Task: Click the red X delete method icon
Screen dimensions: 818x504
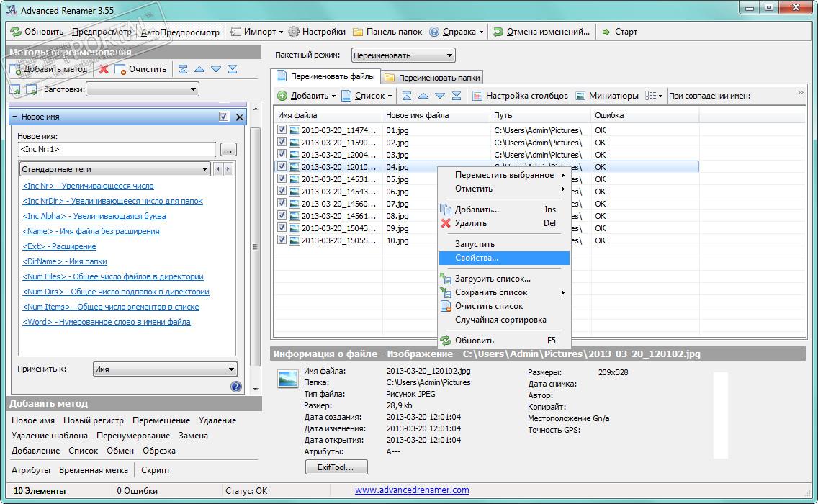Action: pos(104,69)
